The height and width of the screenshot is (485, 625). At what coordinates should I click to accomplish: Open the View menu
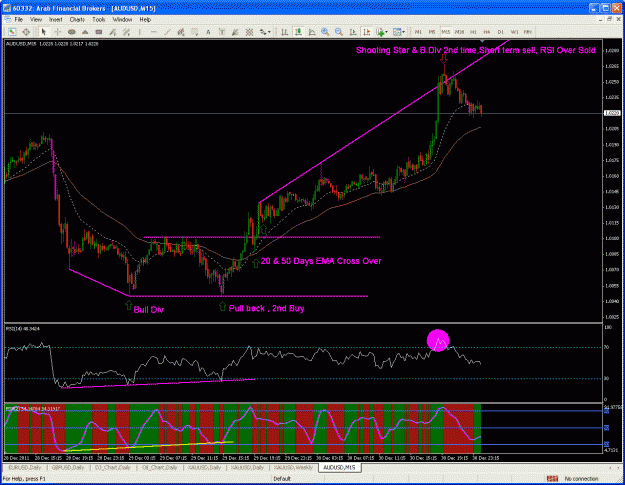36,19
